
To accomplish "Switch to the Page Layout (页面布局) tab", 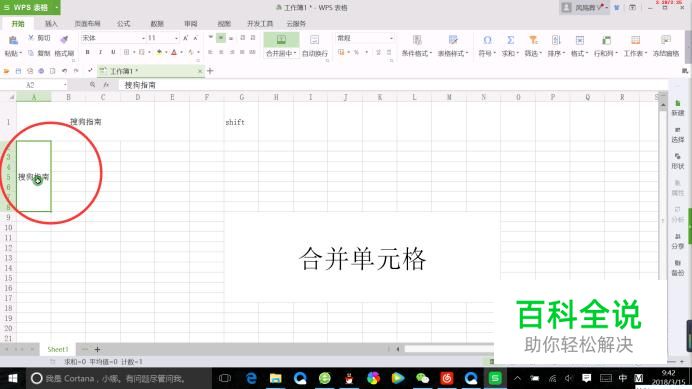I will pyautogui.click(x=87, y=23).
